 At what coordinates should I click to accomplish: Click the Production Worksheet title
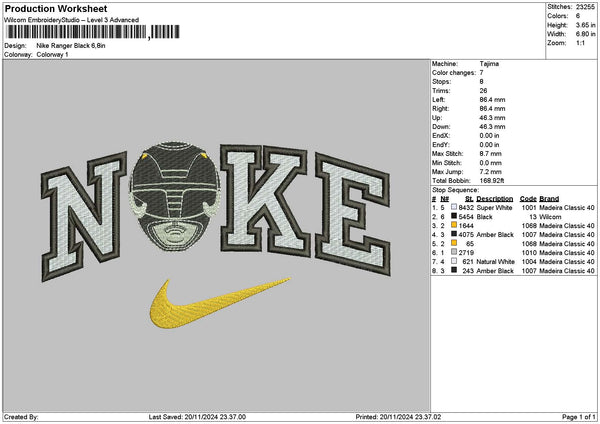pos(56,8)
